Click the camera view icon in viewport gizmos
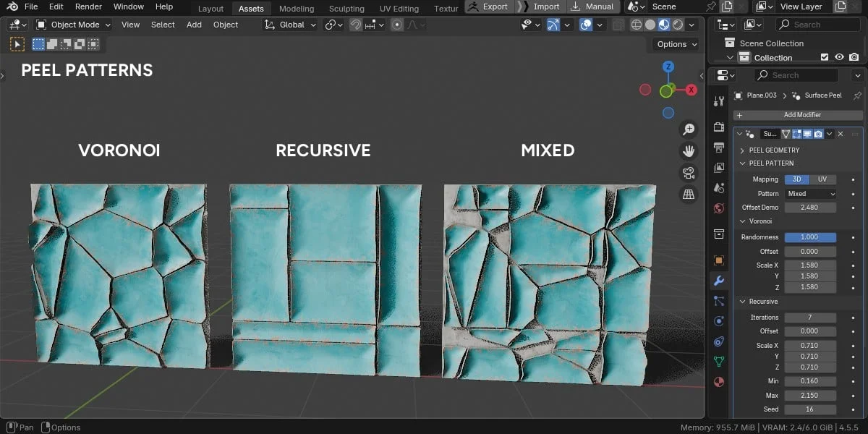This screenshot has width=868, height=434. pos(689,172)
